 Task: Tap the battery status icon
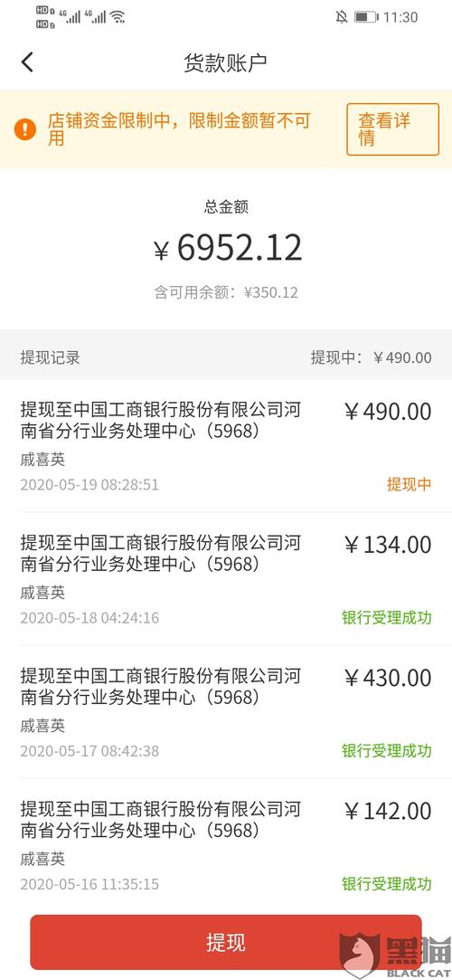(x=366, y=17)
